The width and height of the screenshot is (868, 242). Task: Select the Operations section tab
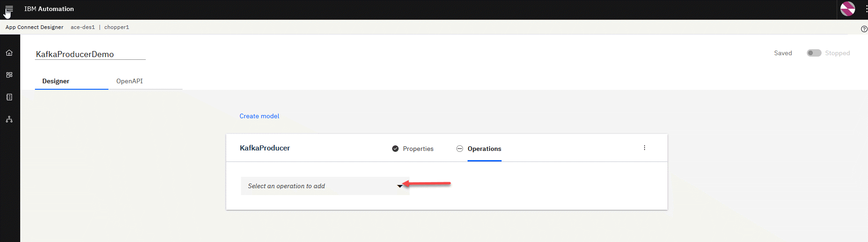(x=484, y=149)
